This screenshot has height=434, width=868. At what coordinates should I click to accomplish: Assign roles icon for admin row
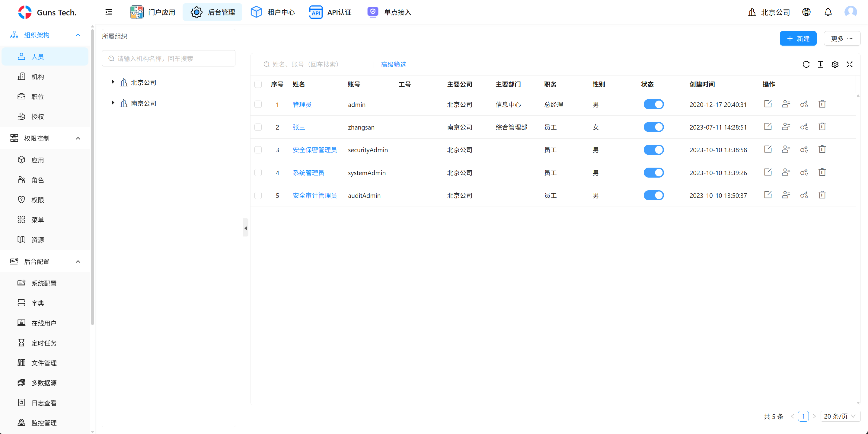pyautogui.click(x=786, y=104)
